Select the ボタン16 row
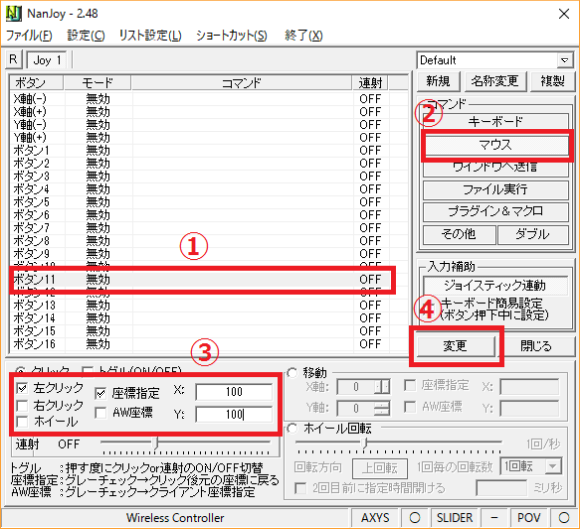 pos(209,344)
